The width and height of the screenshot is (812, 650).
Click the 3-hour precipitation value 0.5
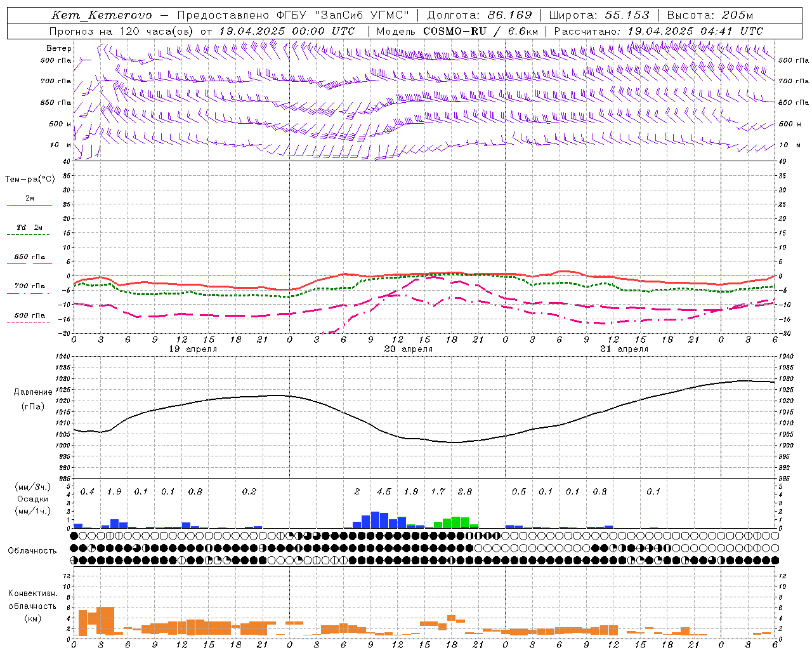click(519, 492)
